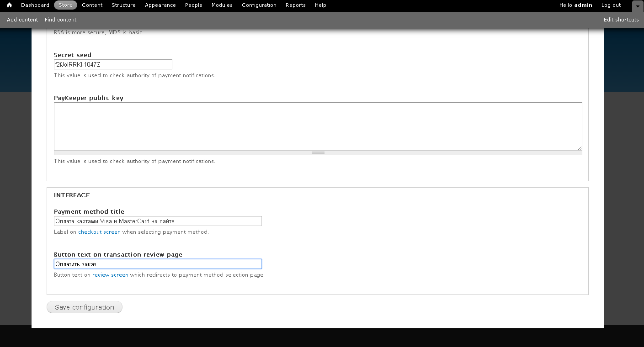Follow the checkout screen link
This screenshot has height=347, width=644.
pos(99,232)
